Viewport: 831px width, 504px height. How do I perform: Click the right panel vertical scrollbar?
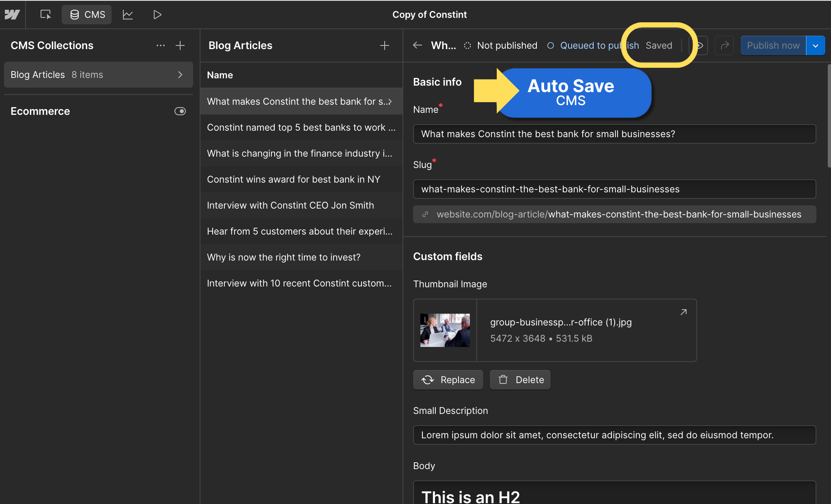pos(829,116)
